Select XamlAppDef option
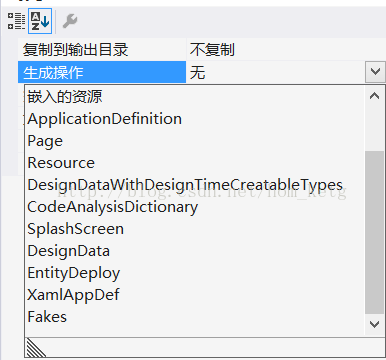Viewport: 386px width, 360px height. tap(195, 295)
